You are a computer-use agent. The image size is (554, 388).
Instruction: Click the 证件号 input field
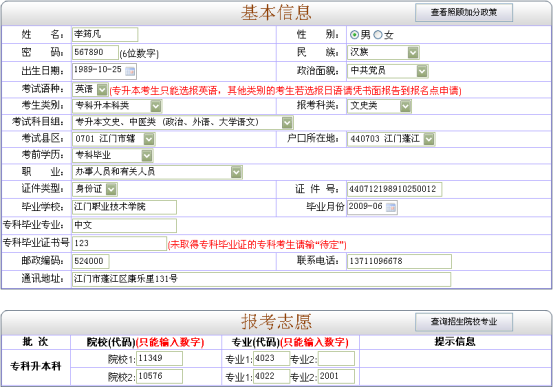pyautogui.click(x=394, y=189)
